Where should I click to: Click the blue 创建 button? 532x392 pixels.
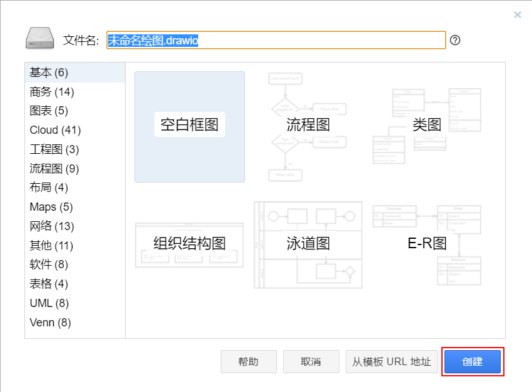pos(472,362)
